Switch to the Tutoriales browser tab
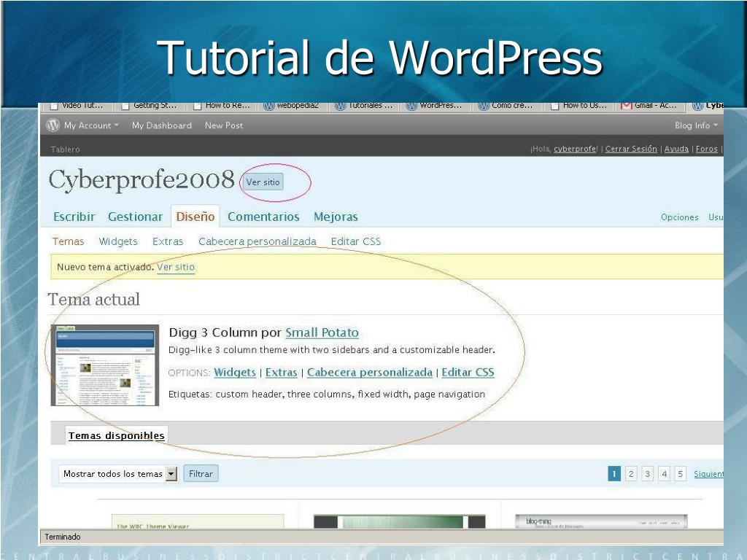 (364, 106)
